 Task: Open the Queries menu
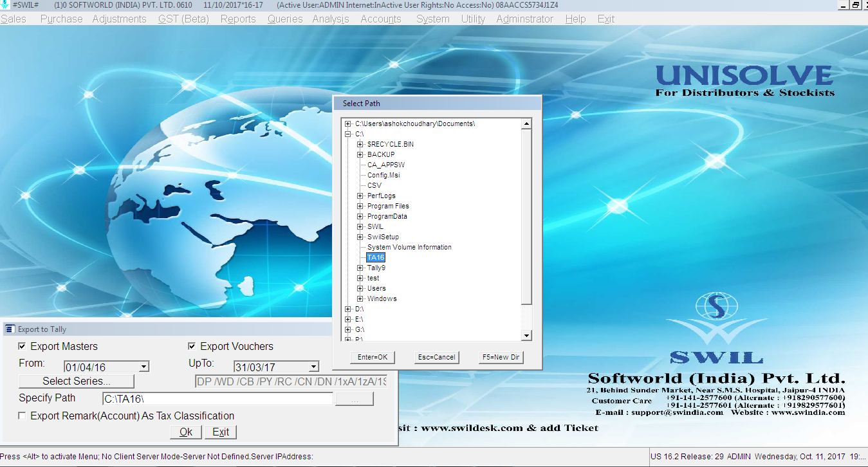pos(285,19)
